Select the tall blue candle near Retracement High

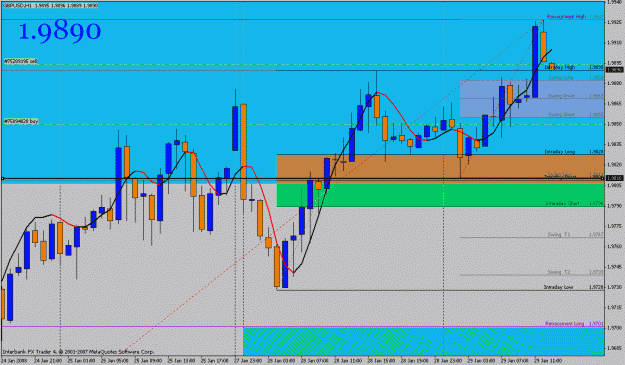click(x=535, y=62)
